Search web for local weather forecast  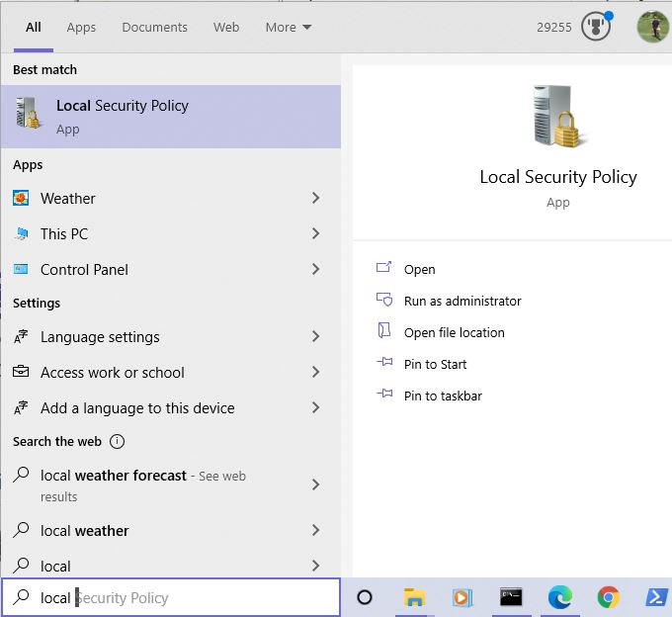tap(171, 485)
